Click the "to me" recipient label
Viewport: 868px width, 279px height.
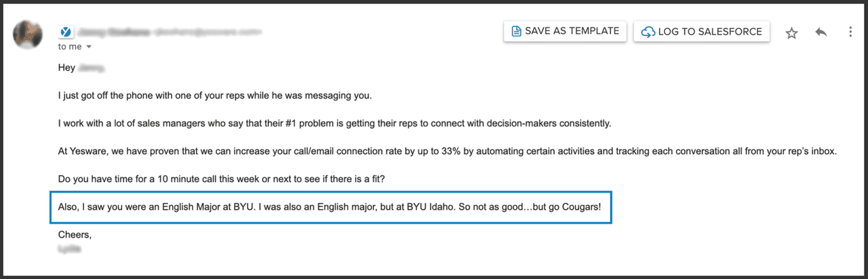click(x=69, y=47)
